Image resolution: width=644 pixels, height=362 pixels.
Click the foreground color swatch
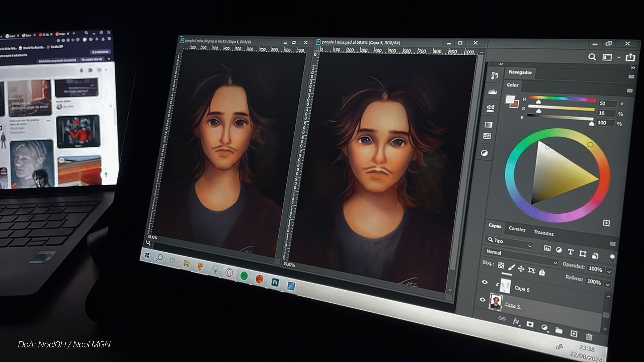tap(510, 100)
